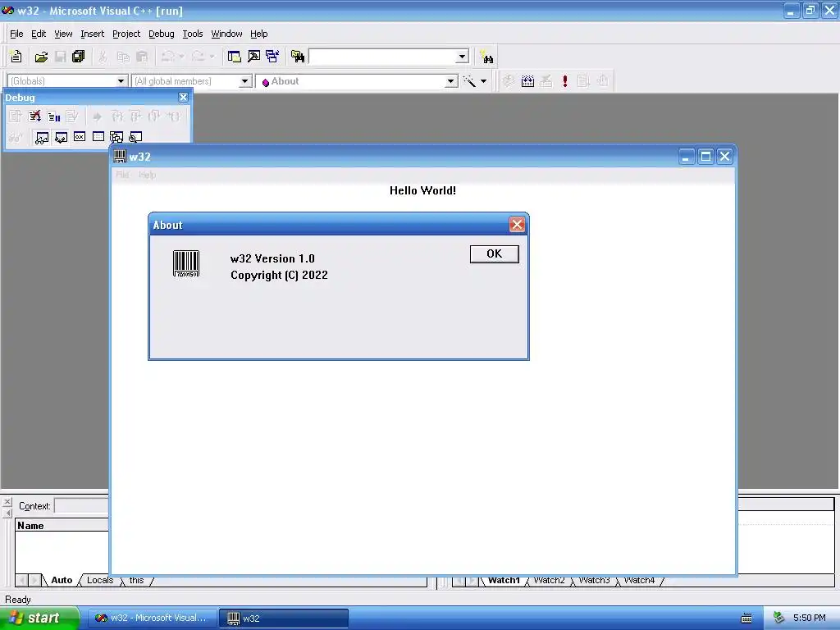Open the (Globals) class dropdown
Screen dimensions: 840x630
(x=121, y=81)
